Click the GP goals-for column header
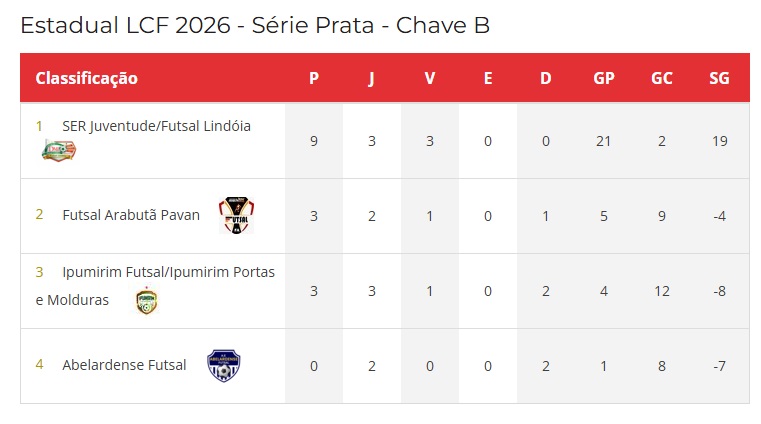761x424 pixels. pyautogui.click(x=604, y=78)
